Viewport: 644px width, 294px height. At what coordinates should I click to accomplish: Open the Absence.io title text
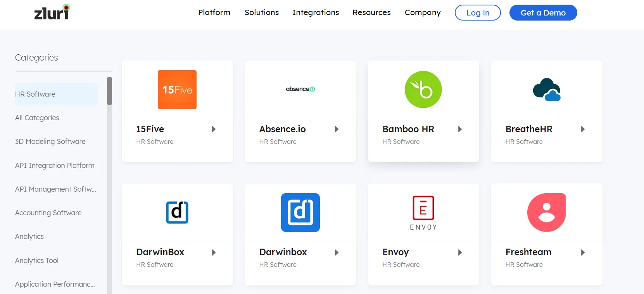pos(283,129)
